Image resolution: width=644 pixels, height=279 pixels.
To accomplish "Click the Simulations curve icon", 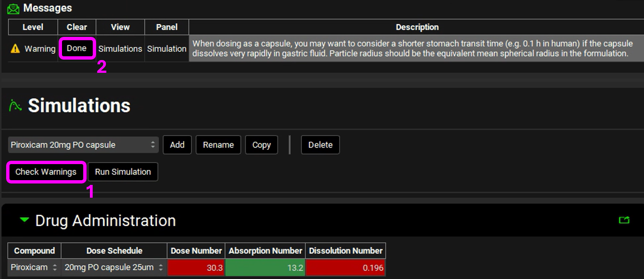I will click(x=15, y=105).
